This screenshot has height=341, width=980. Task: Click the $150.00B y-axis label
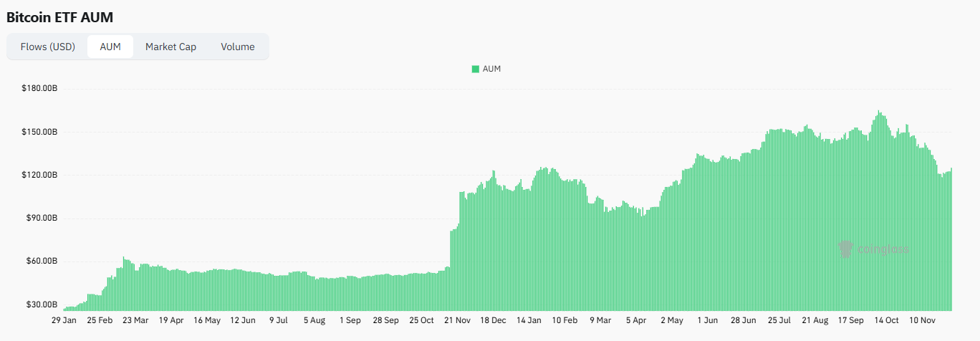pyautogui.click(x=39, y=132)
